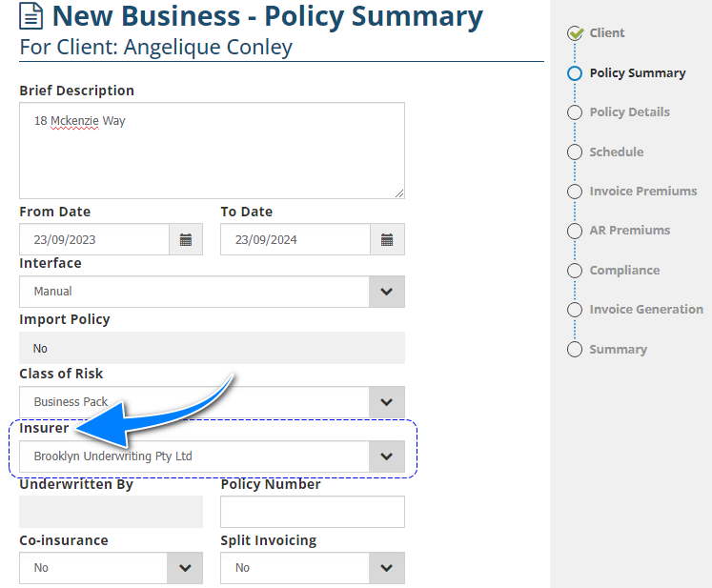Viewport: 712px width, 588px height.
Task: Click the Policy Summary step circle
Action: click(575, 72)
